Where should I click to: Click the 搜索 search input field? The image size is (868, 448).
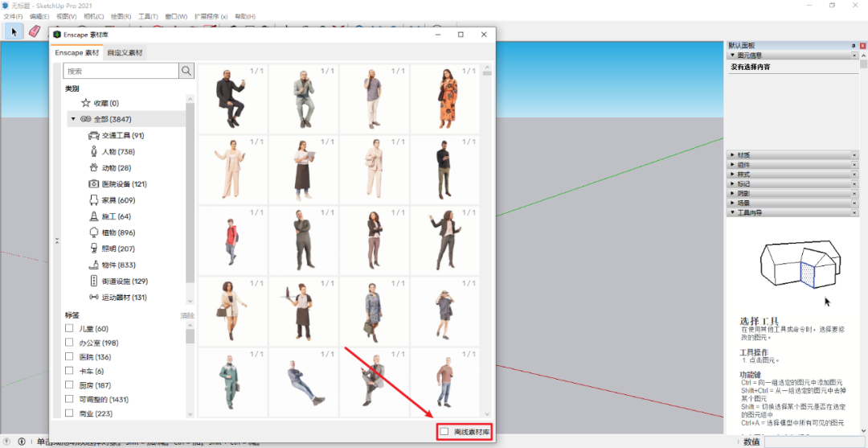pyautogui.click(x=121, y=72)
